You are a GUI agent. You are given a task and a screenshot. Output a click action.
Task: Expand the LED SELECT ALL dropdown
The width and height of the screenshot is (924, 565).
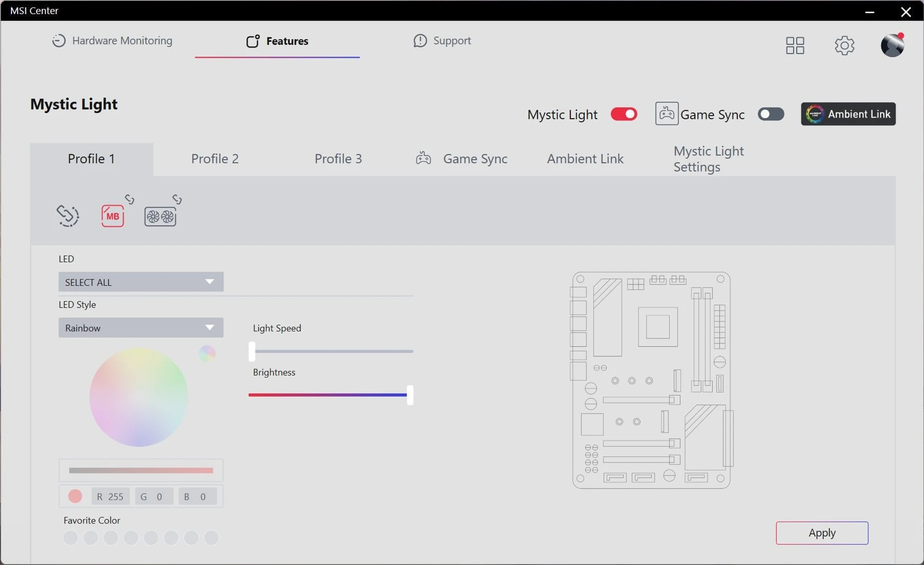pos(141,282)
